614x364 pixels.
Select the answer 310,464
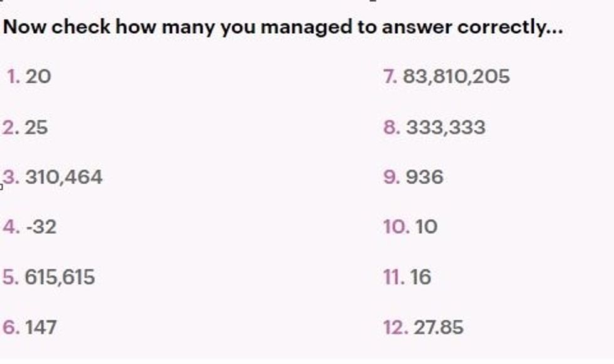click(x=63, y=177)
